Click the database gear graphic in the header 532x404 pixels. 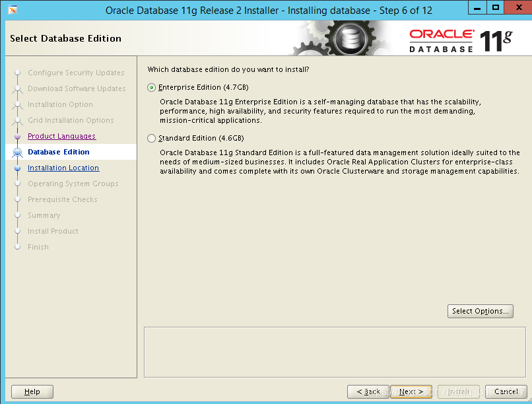pos(350,38)
